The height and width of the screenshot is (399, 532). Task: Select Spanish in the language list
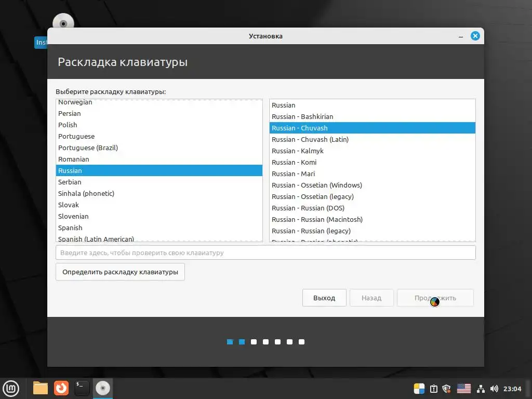point(159,228)
